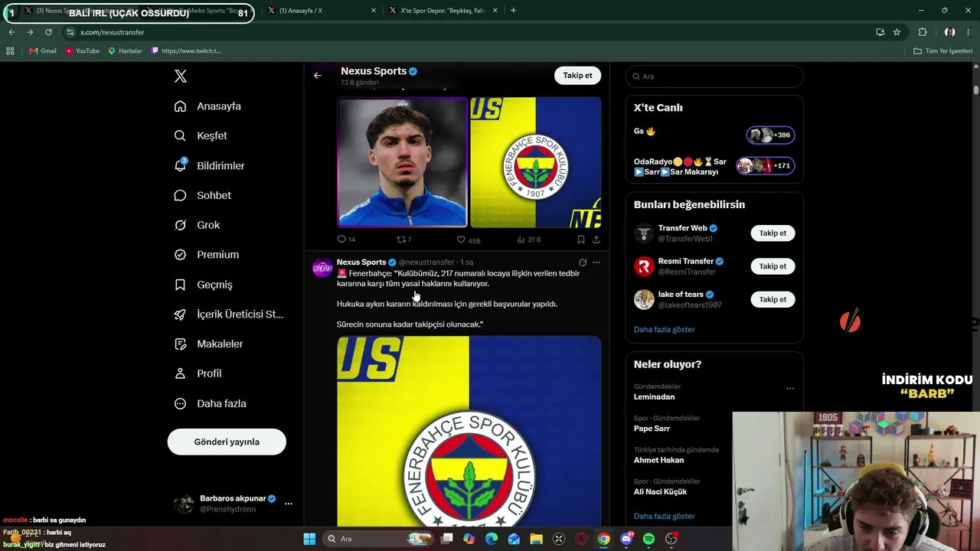Open the X logo home link
Image resolution: width=980 pixels, height=551 pixels.
click(181, 77)
